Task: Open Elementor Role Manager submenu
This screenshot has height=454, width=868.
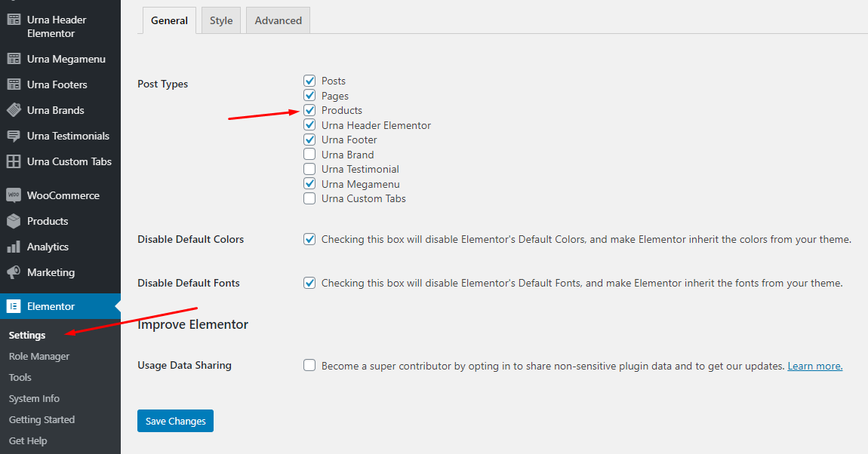Action: tap(38, 356)
